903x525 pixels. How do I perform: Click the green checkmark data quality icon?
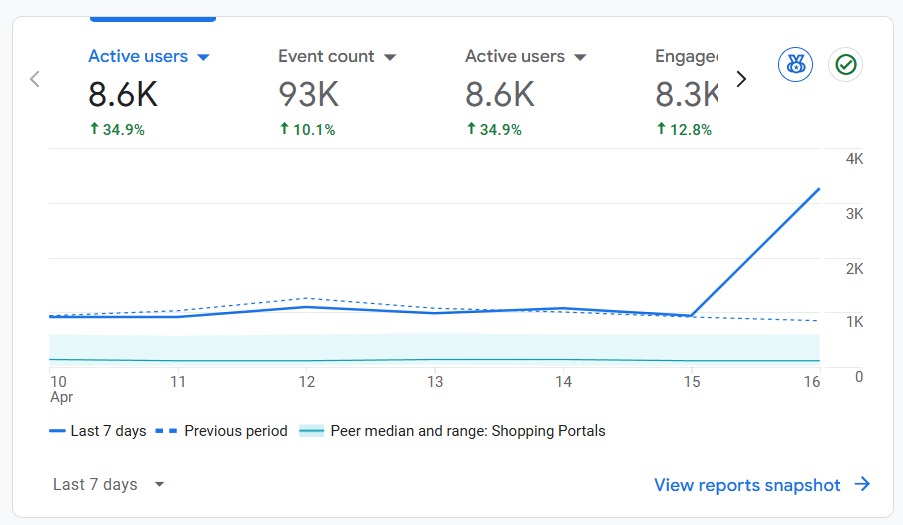pos(845,65)
